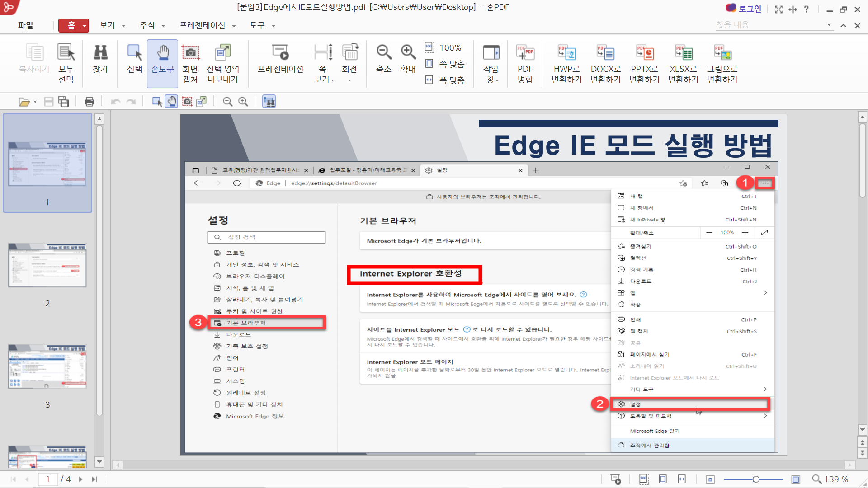Open the 프레젠테이션 menu
Screen dimensions: 868x488
coord(203,25)
